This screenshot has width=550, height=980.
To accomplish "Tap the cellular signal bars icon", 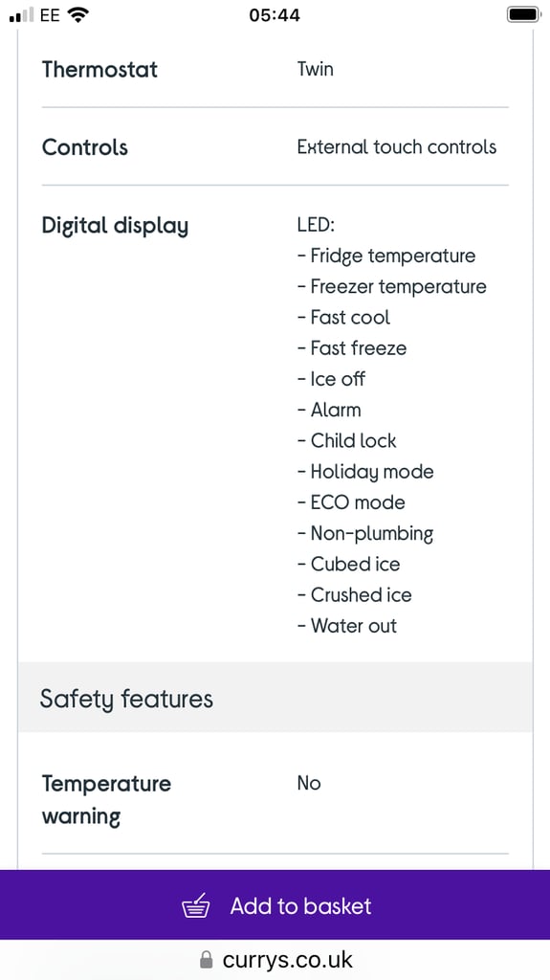I will (x=22, y=15).
